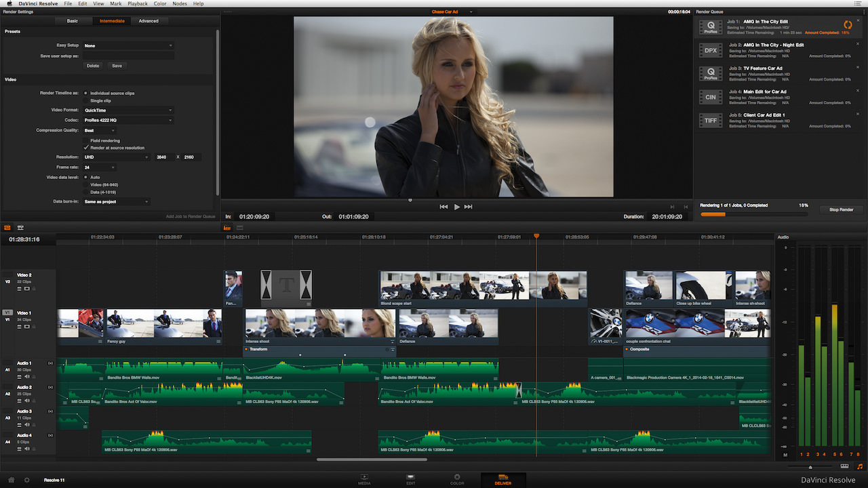Switch to Advanced render settings tab
This screenshot has height=488, width=868.
tap(149, 21)
